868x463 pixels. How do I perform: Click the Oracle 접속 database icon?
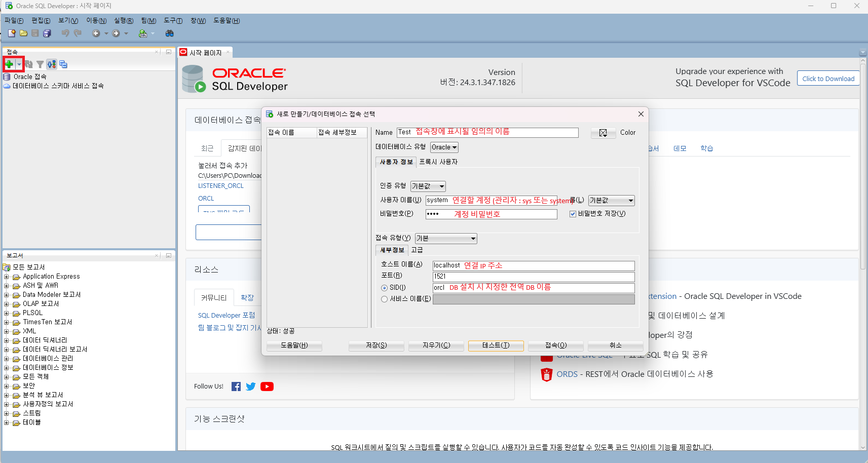click(x=7, y=77)
